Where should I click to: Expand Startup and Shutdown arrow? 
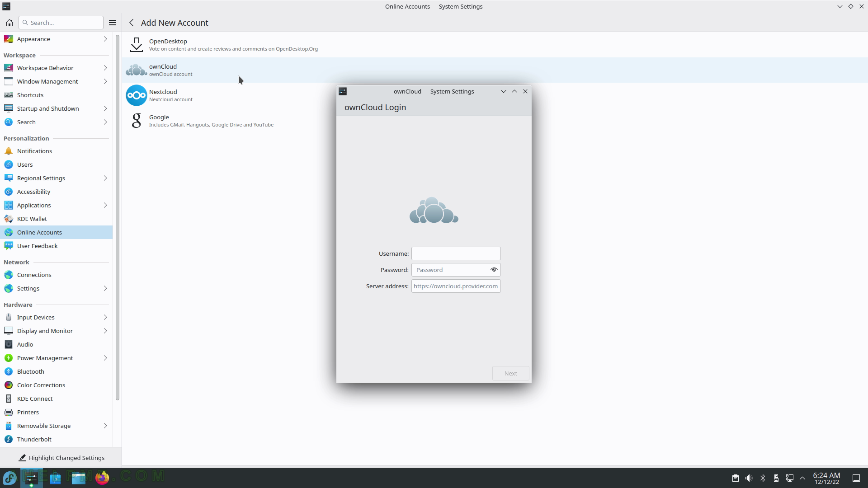(x=105, y=108)
